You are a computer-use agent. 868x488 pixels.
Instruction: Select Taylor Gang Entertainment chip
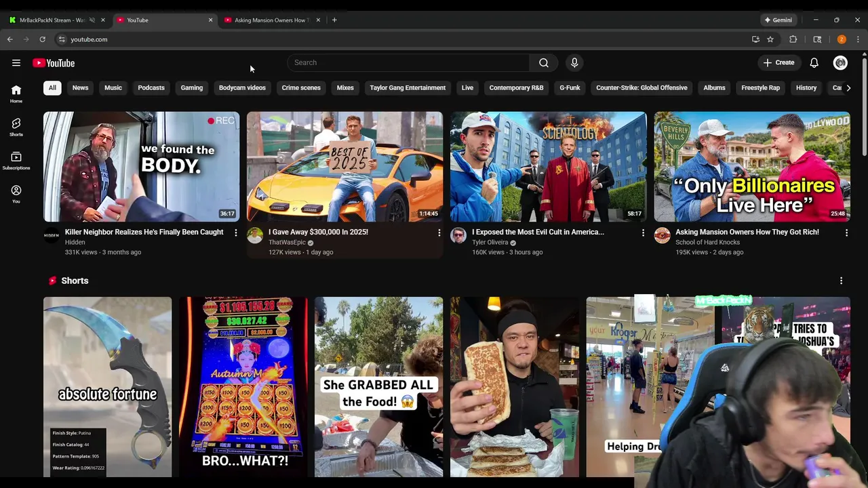click(408, 87)
